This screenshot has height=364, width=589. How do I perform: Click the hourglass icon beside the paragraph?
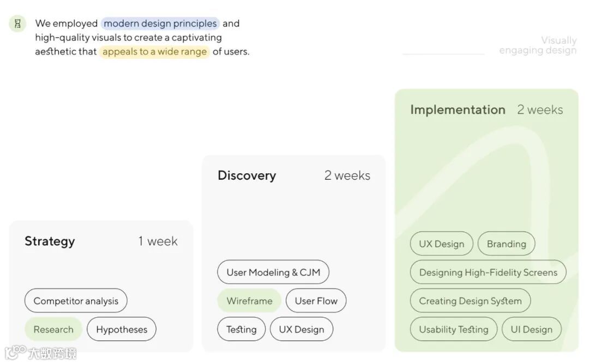17,23
